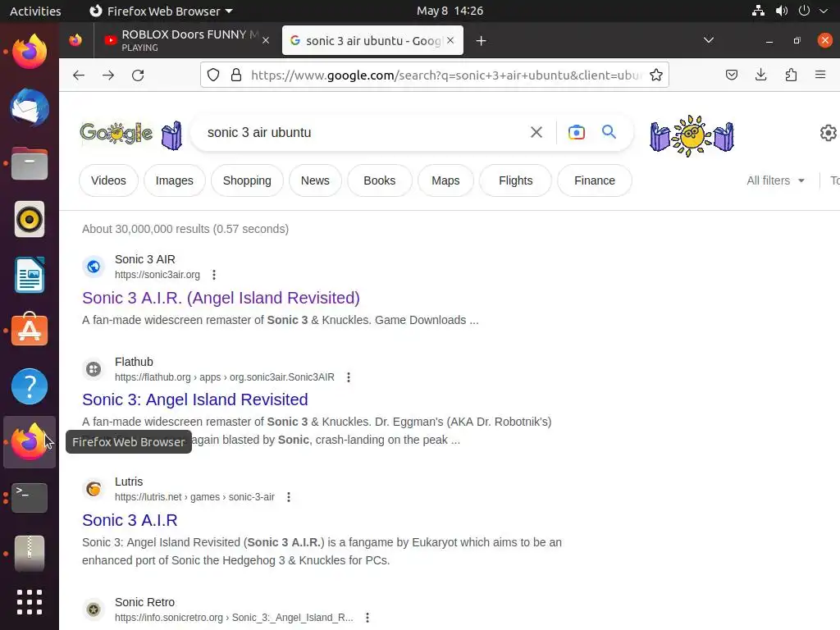
Task: Switch to ROBLOX Doors FUNNY tab
Action: [188, 40]
